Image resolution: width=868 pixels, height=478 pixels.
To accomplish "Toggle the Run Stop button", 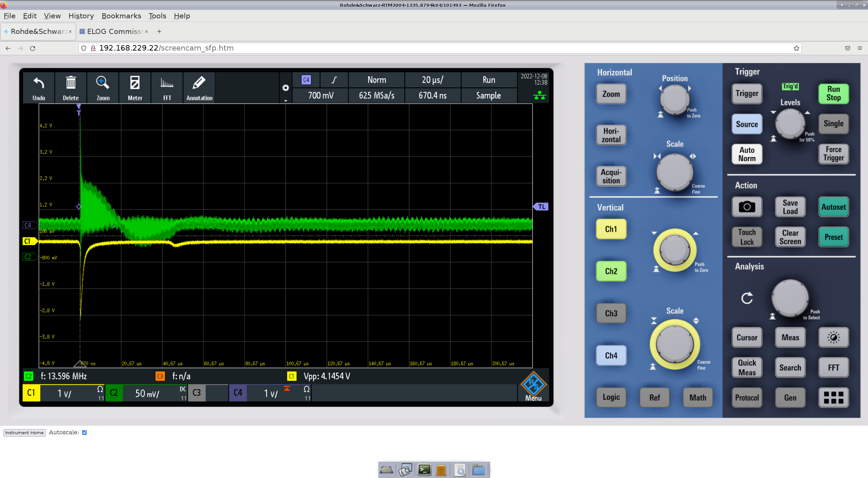I will tap(833, 94).
